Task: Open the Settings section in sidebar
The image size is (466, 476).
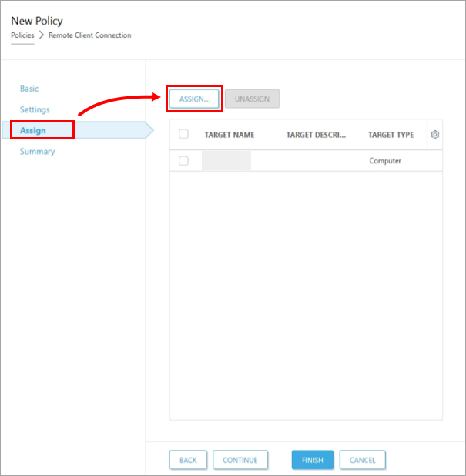Action: pos(35,110)
